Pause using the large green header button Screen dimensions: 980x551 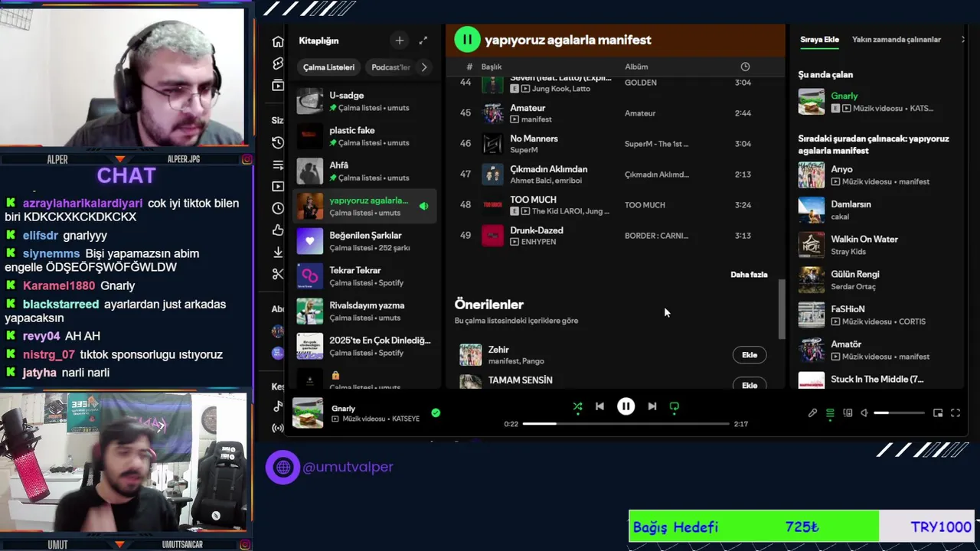(x=467, y=40)
